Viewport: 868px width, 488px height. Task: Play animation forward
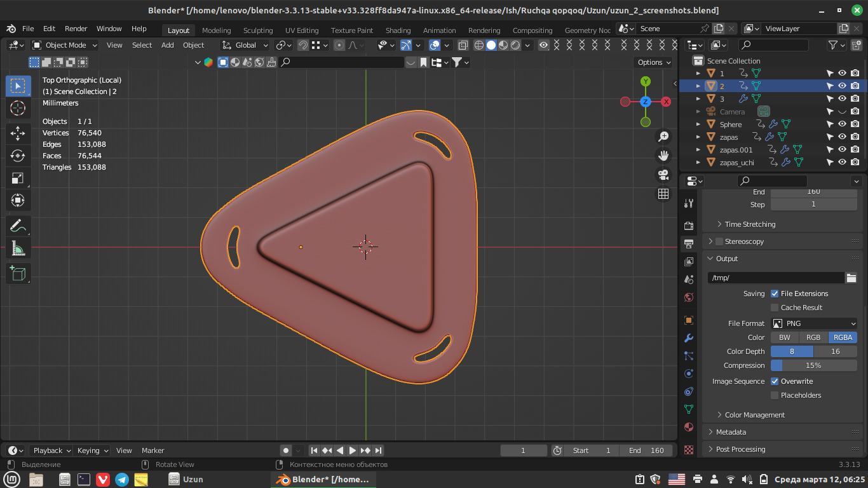[x=353, y=451]
